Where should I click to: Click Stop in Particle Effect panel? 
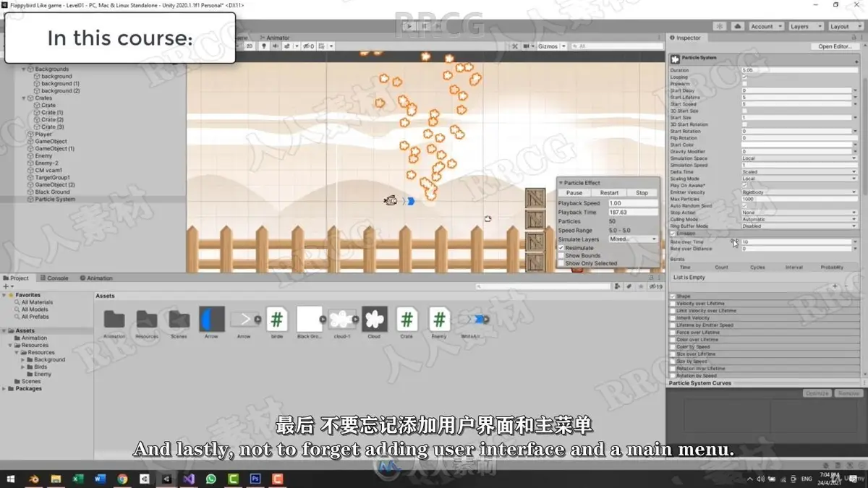pos(642,193)
